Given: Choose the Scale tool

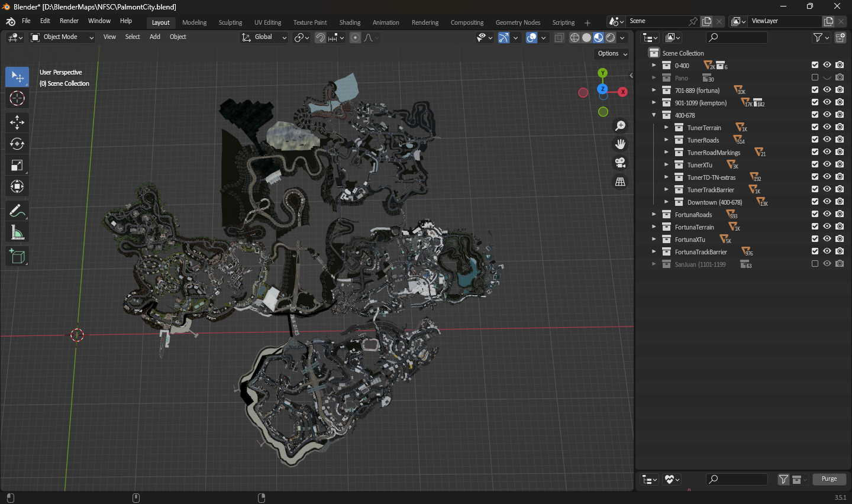Looking at the screenshot, I should pos(17,166).
